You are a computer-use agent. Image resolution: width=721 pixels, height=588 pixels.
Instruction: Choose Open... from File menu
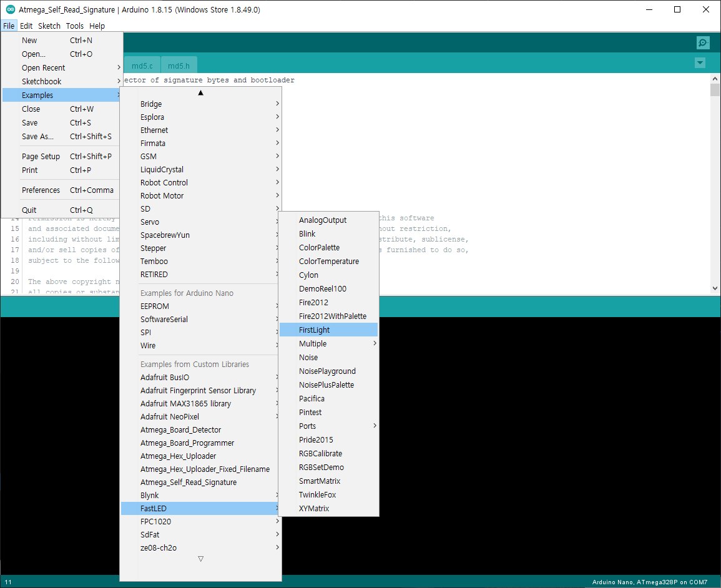coord(62,54)
